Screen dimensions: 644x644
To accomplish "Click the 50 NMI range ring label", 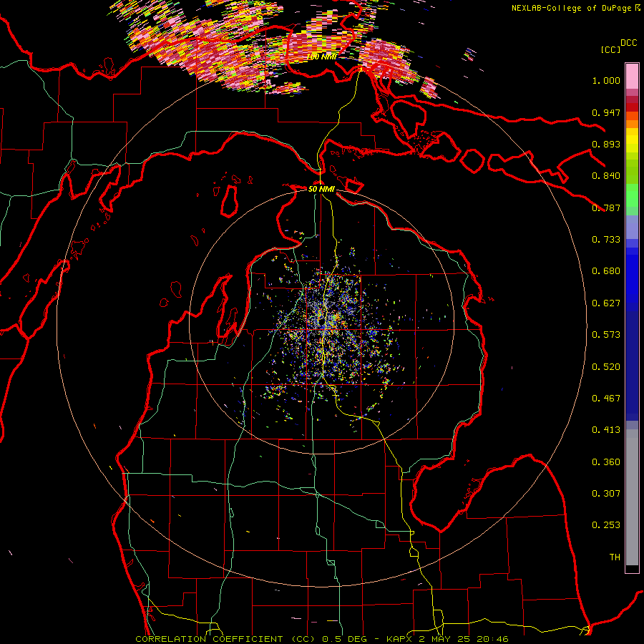I will point(321,189).
